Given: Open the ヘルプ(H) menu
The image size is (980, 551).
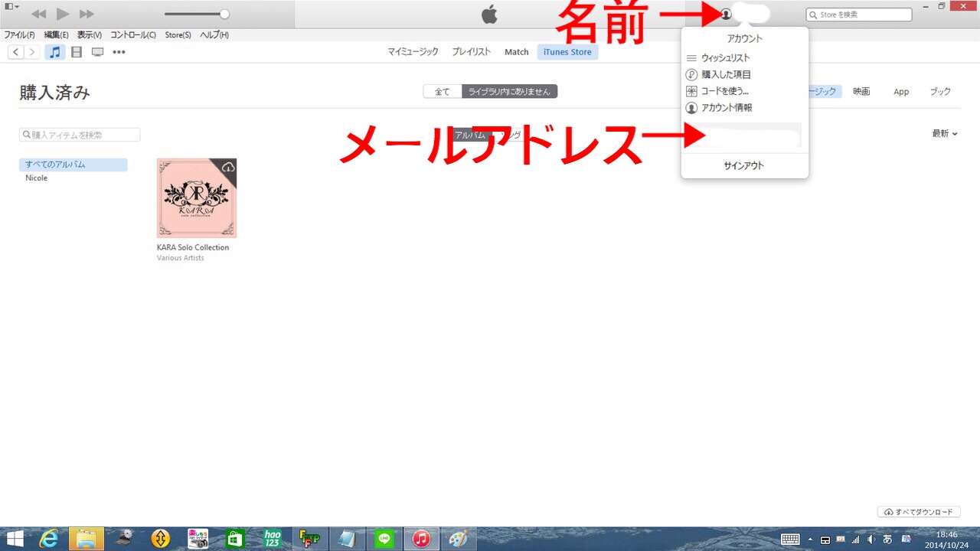Looking at the screenshot, I should point(214,34).
